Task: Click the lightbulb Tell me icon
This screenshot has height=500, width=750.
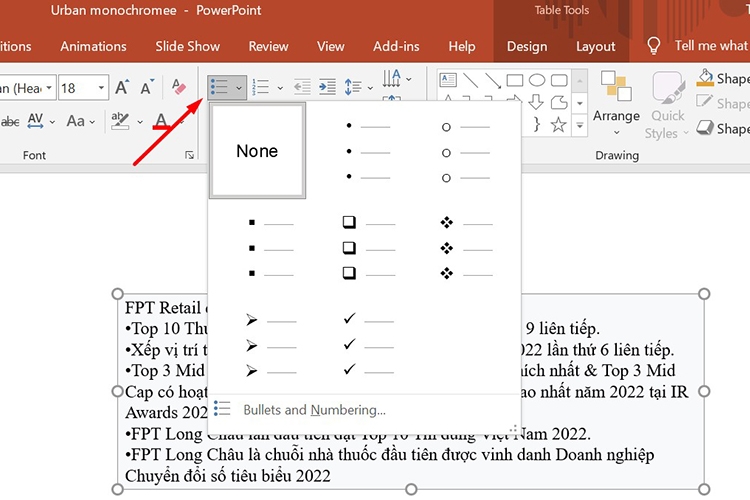Action: 653,46
